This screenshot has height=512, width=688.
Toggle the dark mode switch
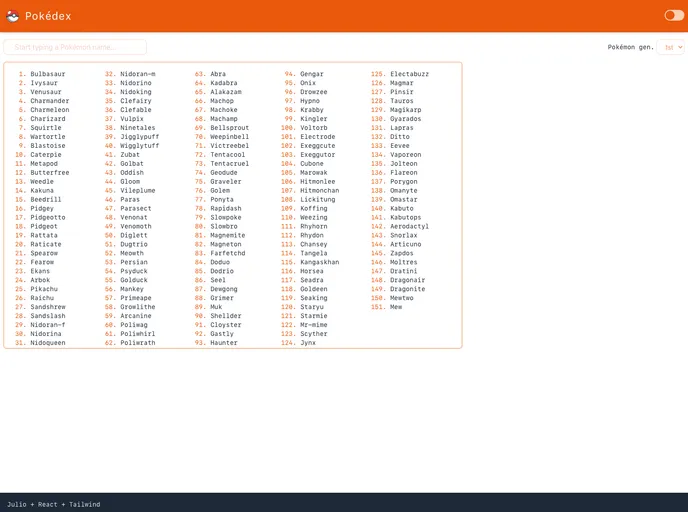click(674, 15)
